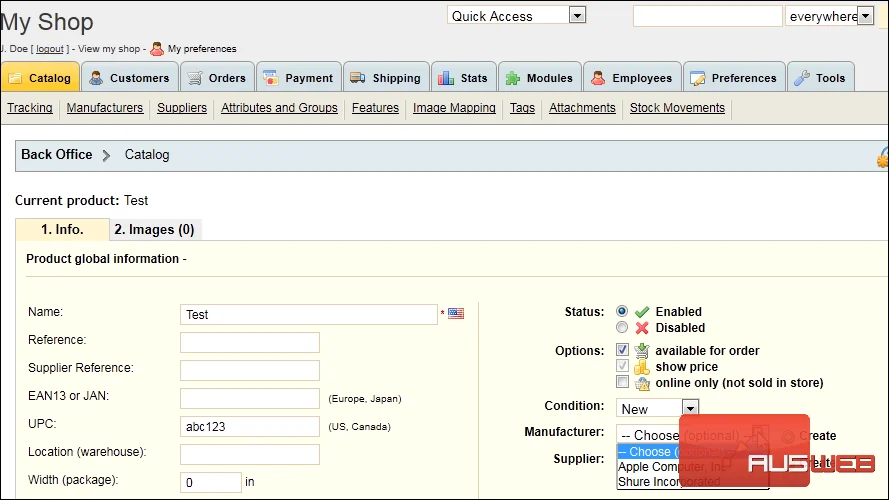The width and height of the screenshot is (889, 500).
Task: Open the Manufacturer dropdown
Action: pos(692,435)
